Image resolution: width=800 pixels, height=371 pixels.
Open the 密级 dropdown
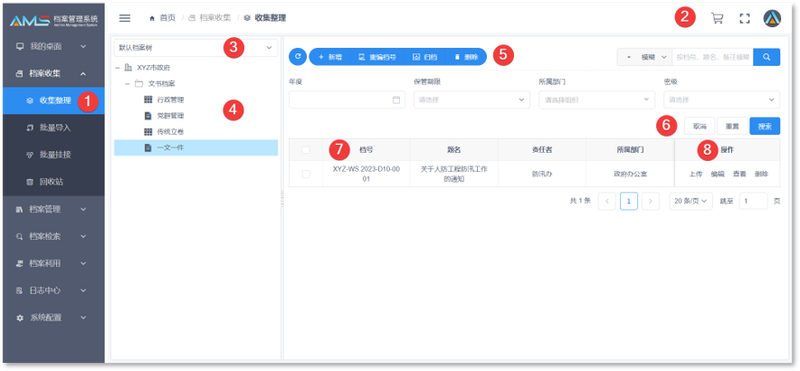(x=721, y=100)
